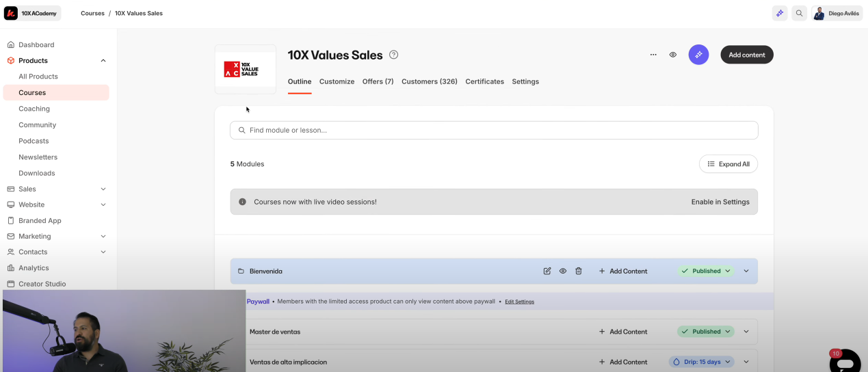The image size is (868, 372).
Task: Click the purple AI assistant button
Action: pyautogui.click(x=698, y=55)
